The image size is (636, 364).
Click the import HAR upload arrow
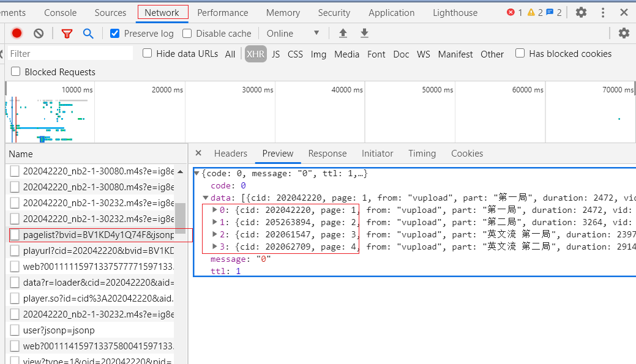pos(343,34)
